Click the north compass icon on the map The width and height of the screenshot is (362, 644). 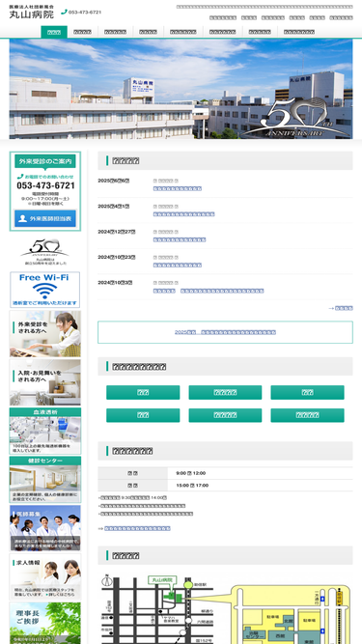107,580
